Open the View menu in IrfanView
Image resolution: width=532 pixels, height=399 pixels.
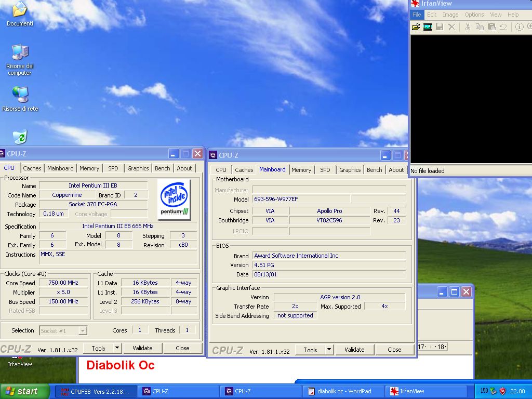coord(495,15)
